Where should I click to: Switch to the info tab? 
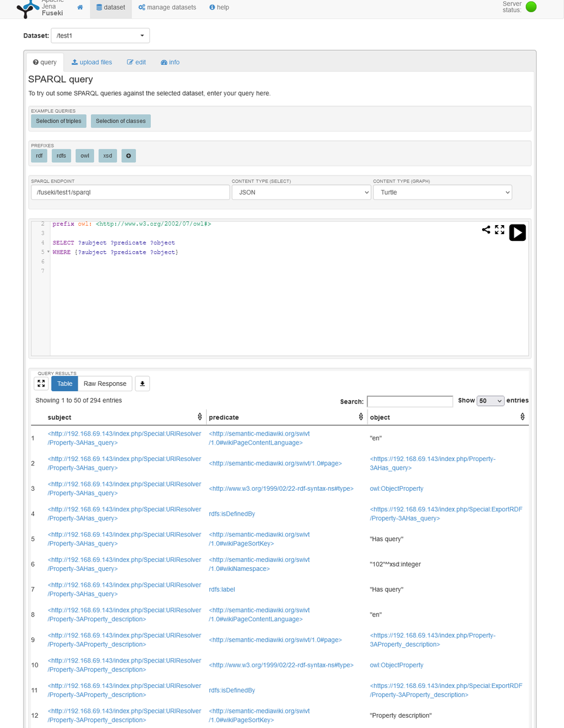tap(170, 62)
